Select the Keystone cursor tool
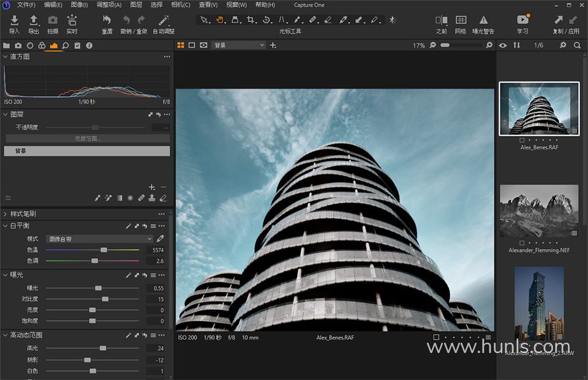Screen dimensions: 588x380 pos(282,20)
